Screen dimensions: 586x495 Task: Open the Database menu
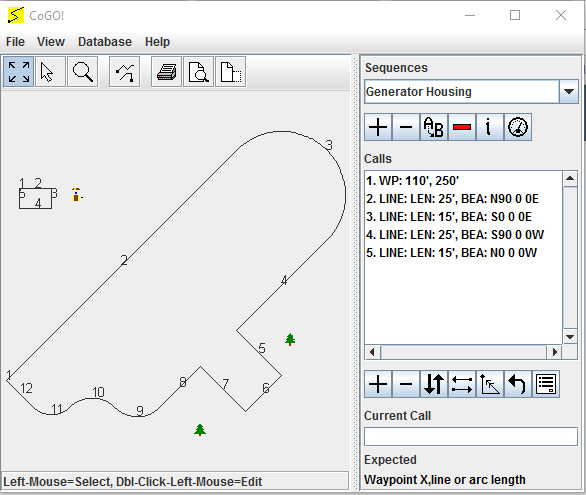tap(105, 42)
